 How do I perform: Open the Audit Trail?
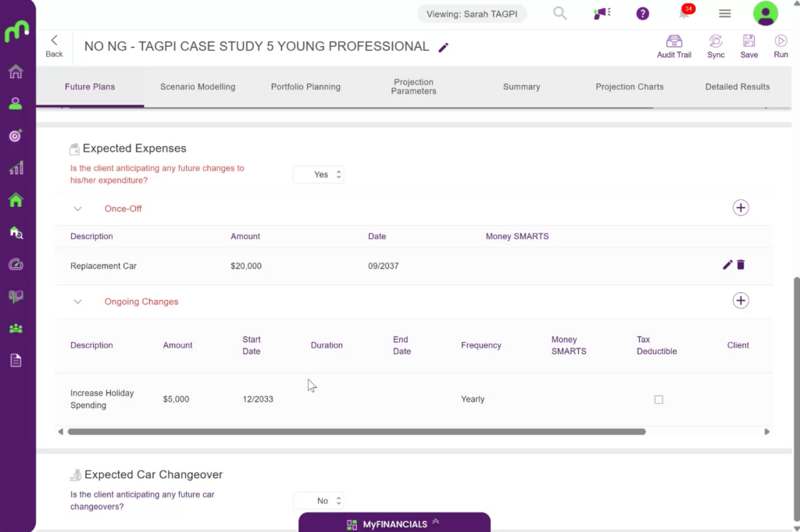coord(674,46)
